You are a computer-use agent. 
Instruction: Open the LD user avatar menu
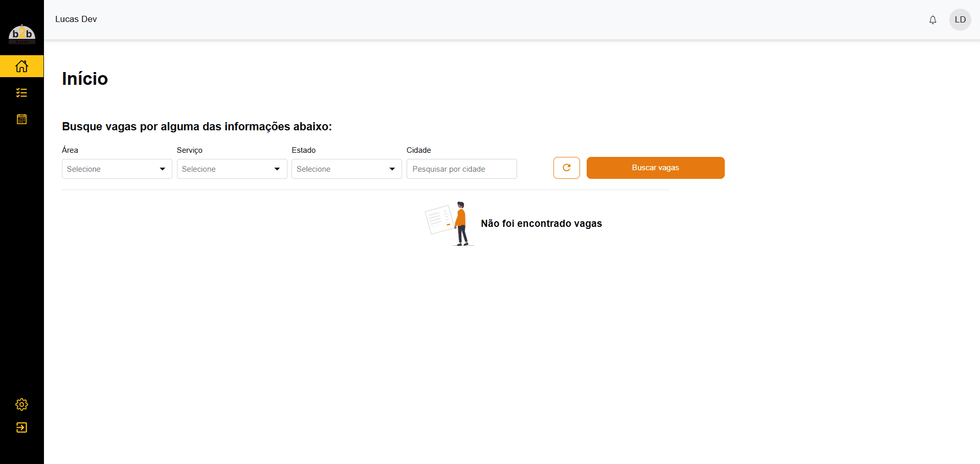(960, 19)
